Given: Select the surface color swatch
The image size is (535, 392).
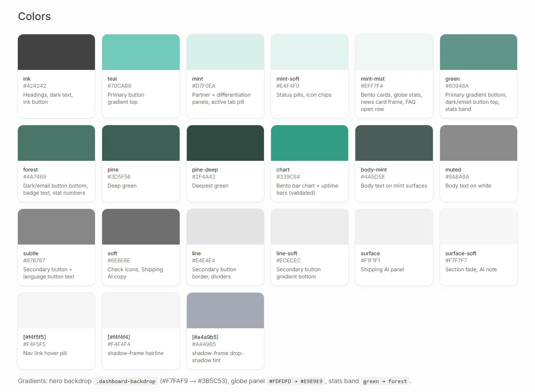Looking at the screenshot, I should point(394,227).
